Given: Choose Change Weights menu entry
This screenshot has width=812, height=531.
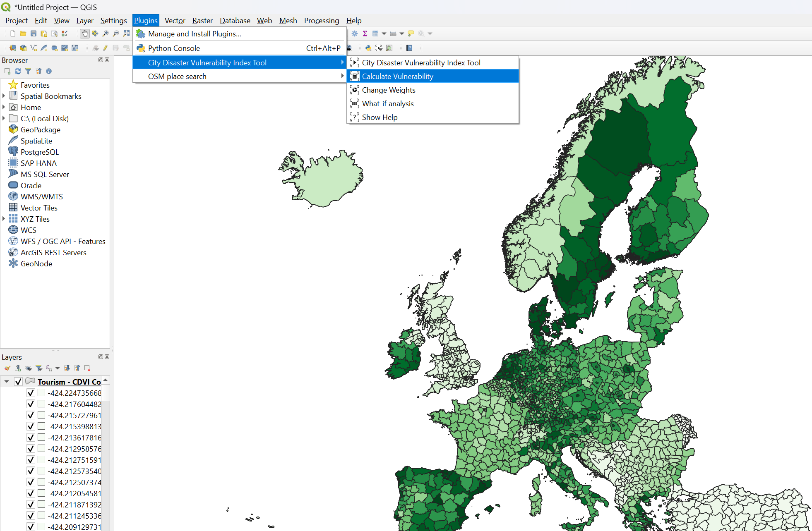Looking at the screenshot, I should (432, 90).
